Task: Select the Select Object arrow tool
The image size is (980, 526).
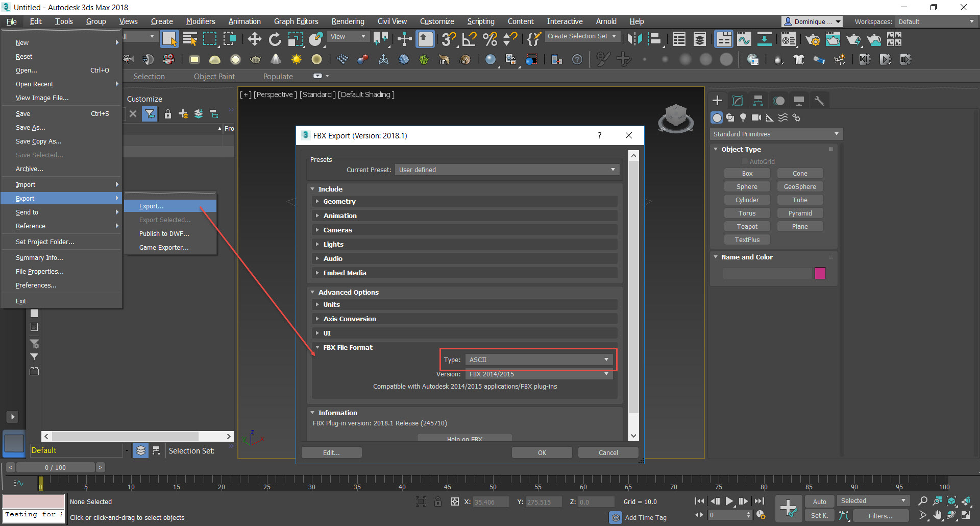Action: 168,39
